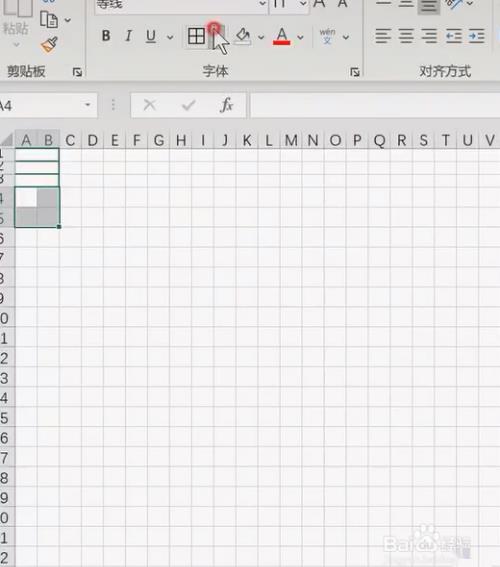Toggle Underline formatting
500x567 pixels.
(x=151, y=36)
